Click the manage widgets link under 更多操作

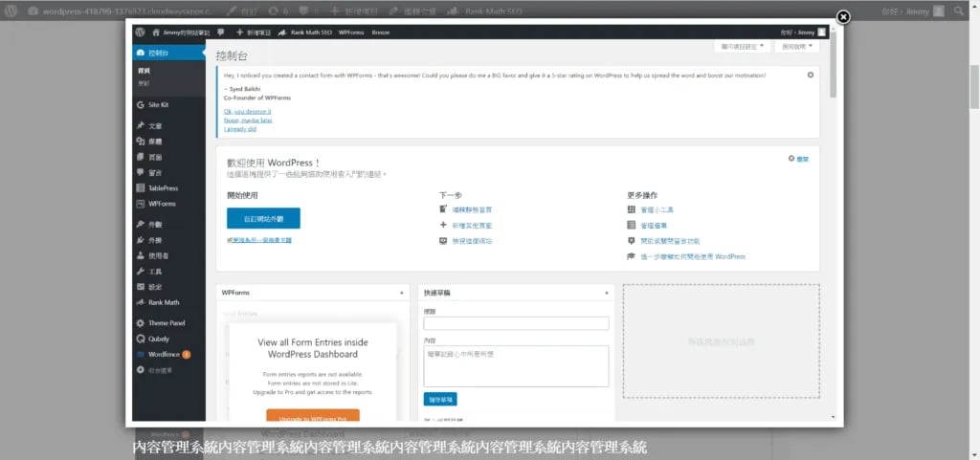(657, 209)
